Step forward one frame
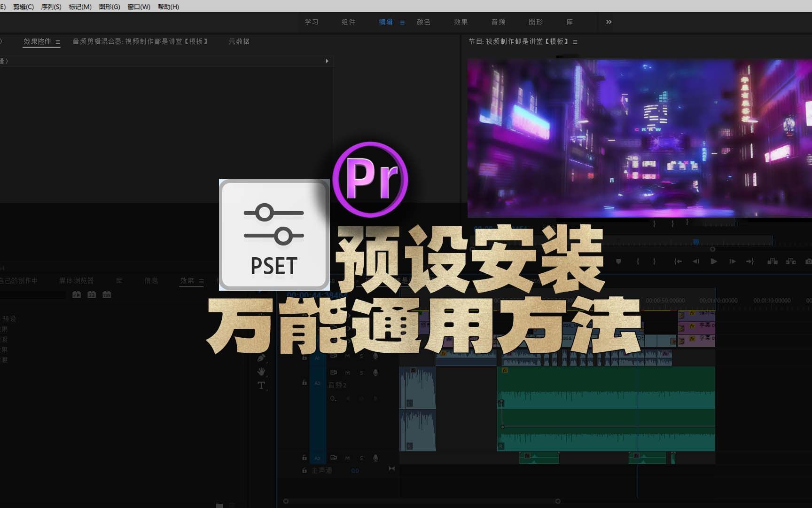 [732, 262]
